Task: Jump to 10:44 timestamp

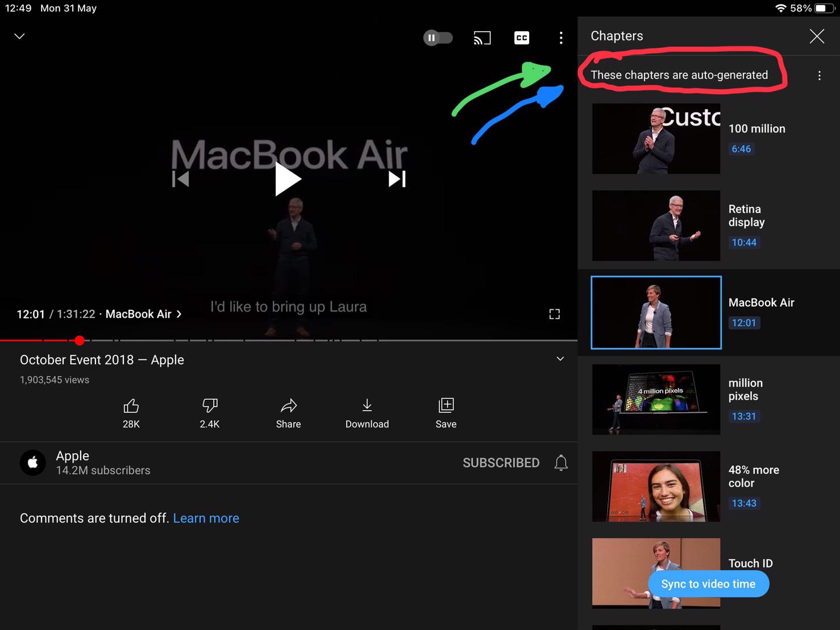Action: coord(744,242)
